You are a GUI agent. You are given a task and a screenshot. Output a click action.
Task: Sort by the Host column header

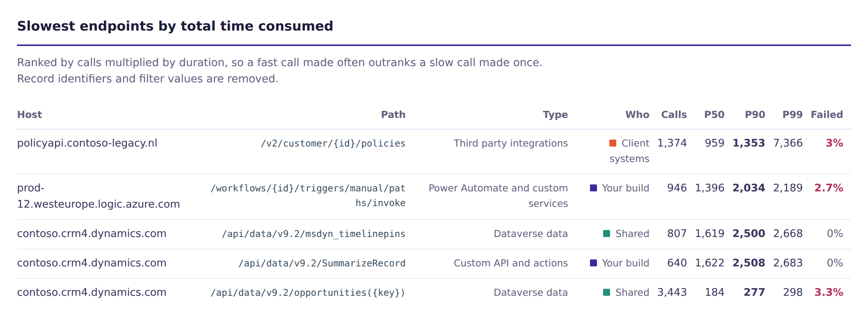[30, 114]
